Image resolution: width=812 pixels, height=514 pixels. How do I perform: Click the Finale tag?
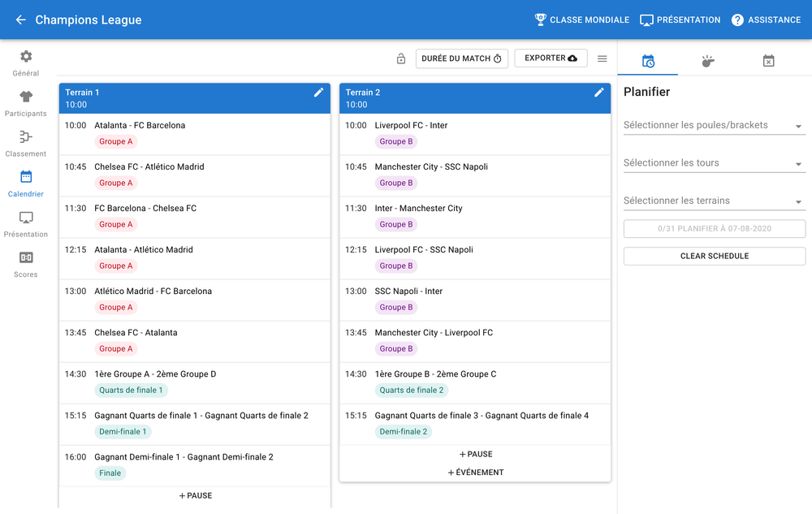[x=110, y=473]
